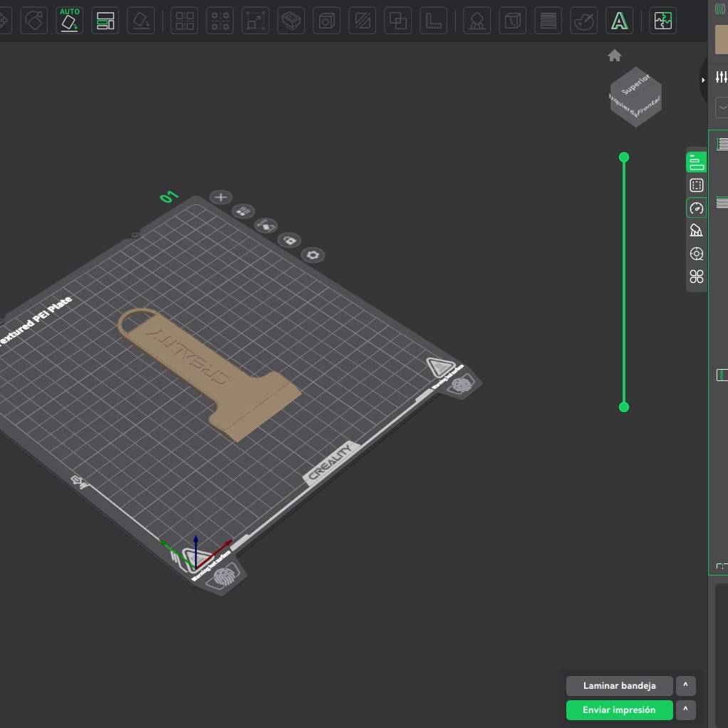
Task: Open plate settings gear icon
Action: point(312,255)
